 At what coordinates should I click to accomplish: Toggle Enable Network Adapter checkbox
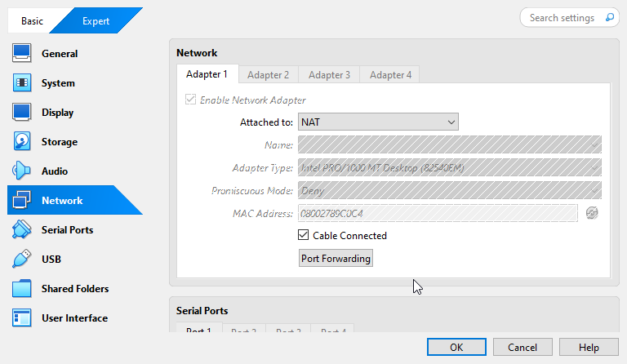pos(190,100)
